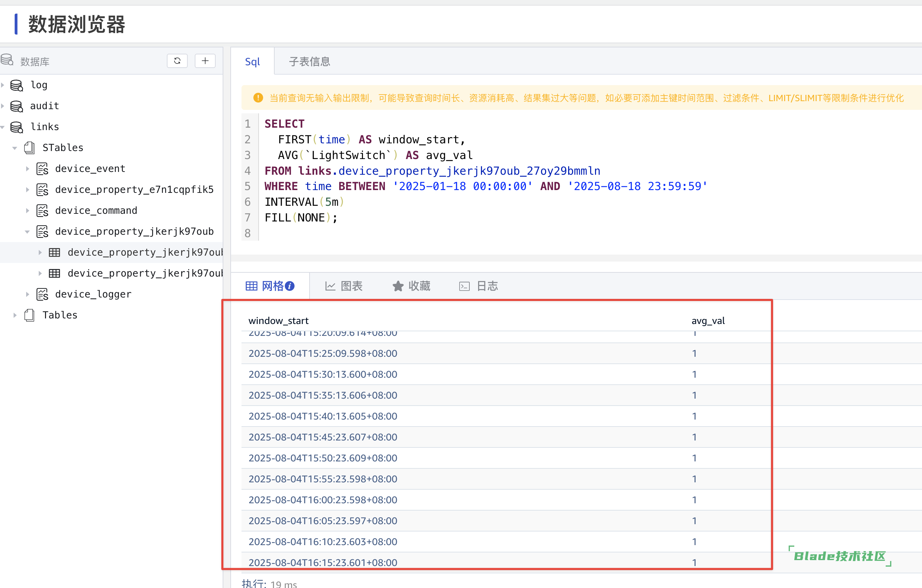Viewport: 922px width, 588px height.
Task: Select the device_event tree label
Action: click(x=90, y=169)
